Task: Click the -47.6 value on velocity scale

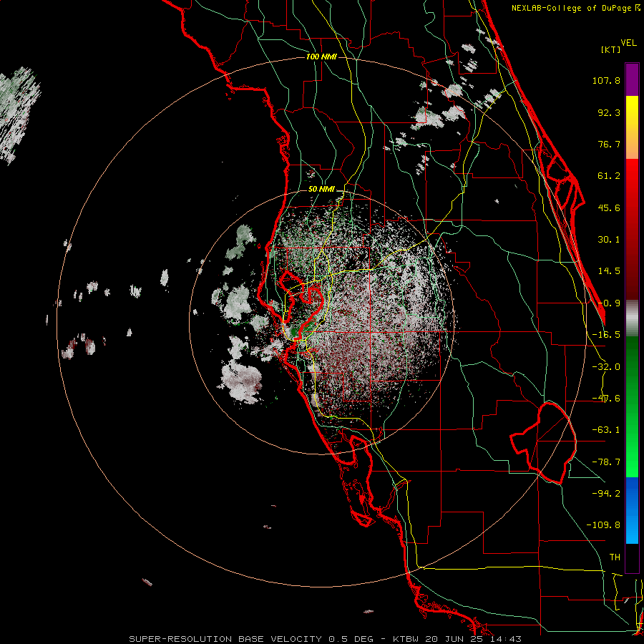Action: tap(606, 399)
